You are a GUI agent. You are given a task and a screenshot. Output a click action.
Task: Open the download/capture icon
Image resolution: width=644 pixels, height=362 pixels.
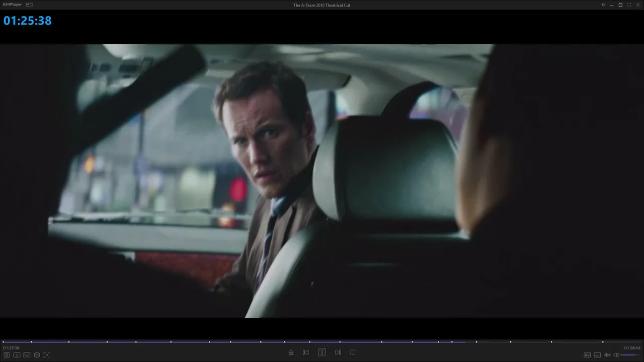(17, 355)
